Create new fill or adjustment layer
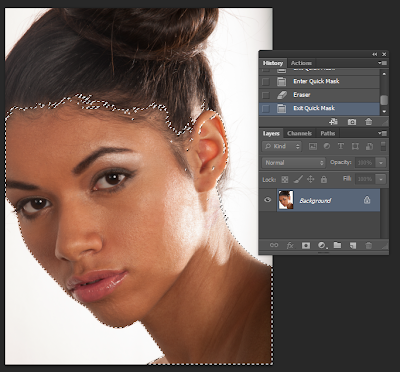 322,246
